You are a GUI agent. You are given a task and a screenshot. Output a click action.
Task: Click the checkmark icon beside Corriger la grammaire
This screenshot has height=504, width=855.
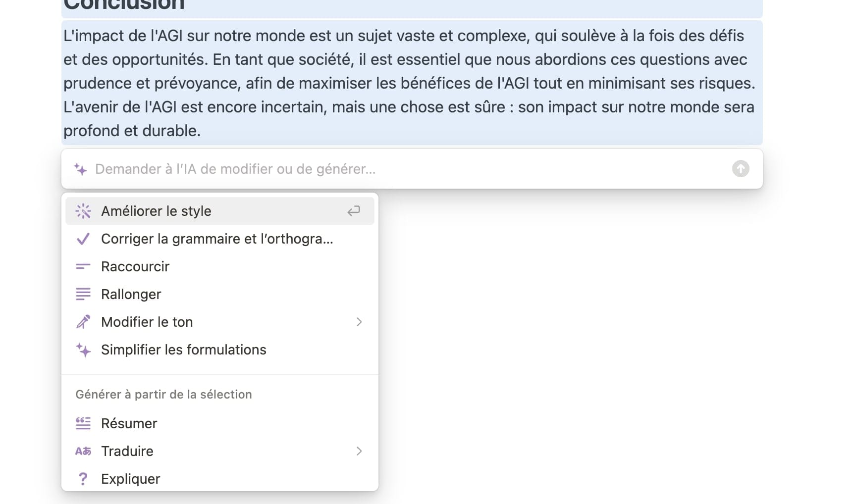point(83,239)
